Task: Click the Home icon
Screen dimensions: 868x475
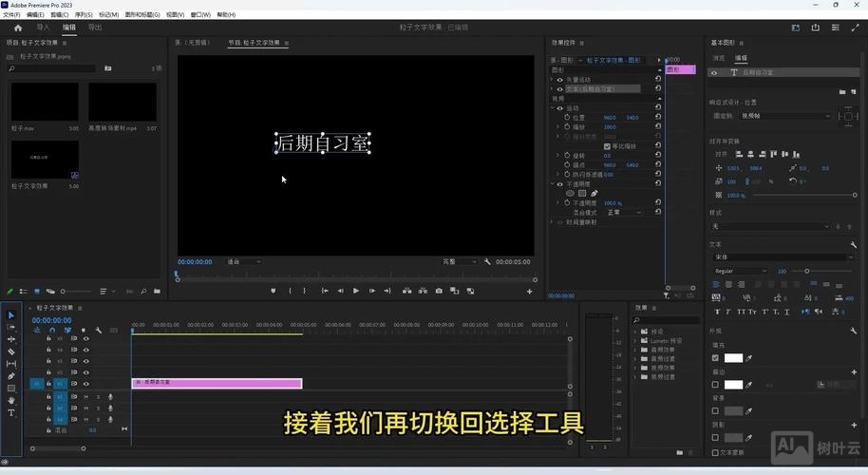Action: (18, 28)
